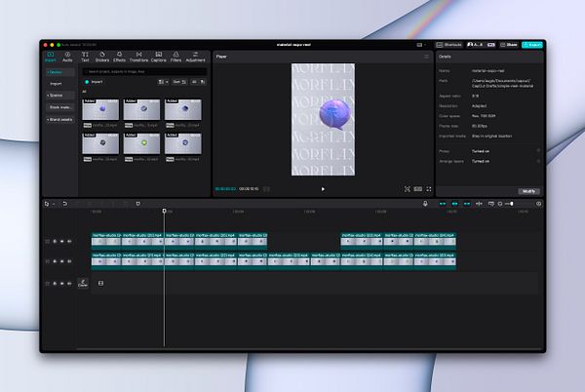585x392 pixels.
Task: Toggle linkage in timeline toolbar
Action: [x=467, y=204]
